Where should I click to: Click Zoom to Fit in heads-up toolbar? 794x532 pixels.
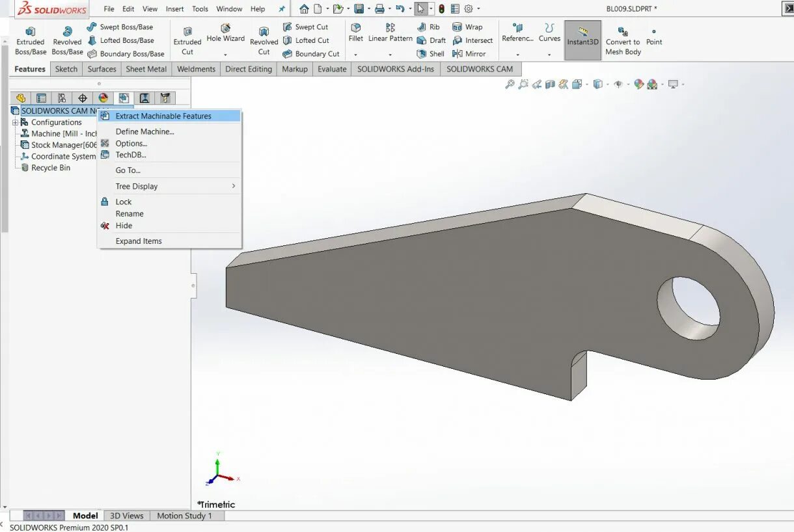(510, 84)
